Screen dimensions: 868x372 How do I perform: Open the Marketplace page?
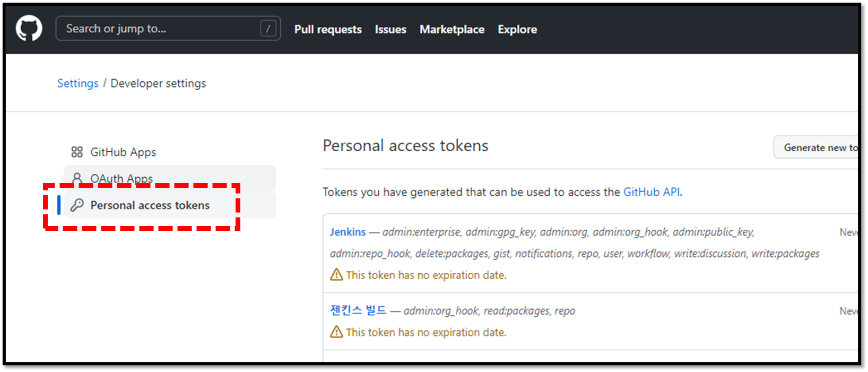[x=452, y=30]
